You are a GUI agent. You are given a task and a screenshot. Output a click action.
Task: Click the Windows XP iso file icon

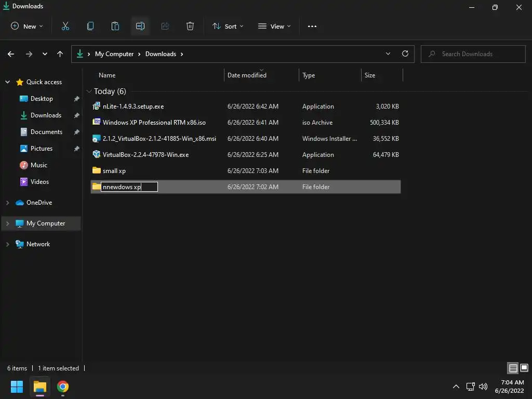pyautogui.click(x=96, y=122)
